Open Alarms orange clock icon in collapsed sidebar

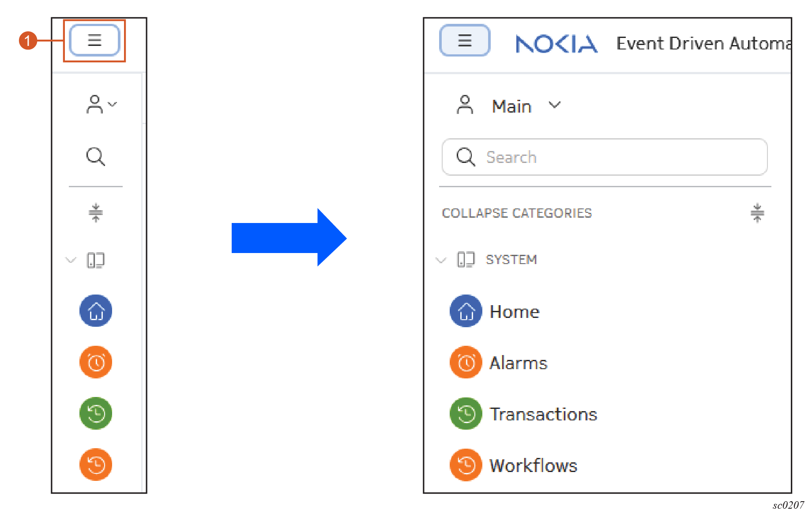pos(96,362)
